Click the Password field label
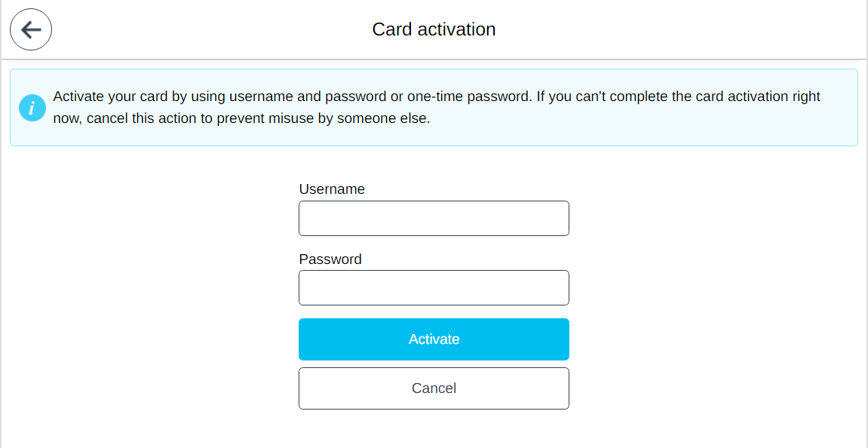The width and height of the screenshot is (868, 448). 330,259
